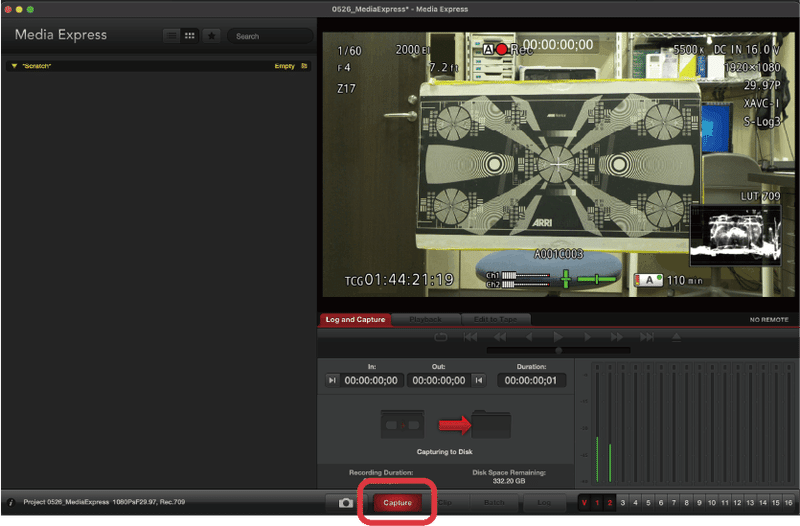
Task: Grab a still with the camera icon
Action: [x=346, y=503]
